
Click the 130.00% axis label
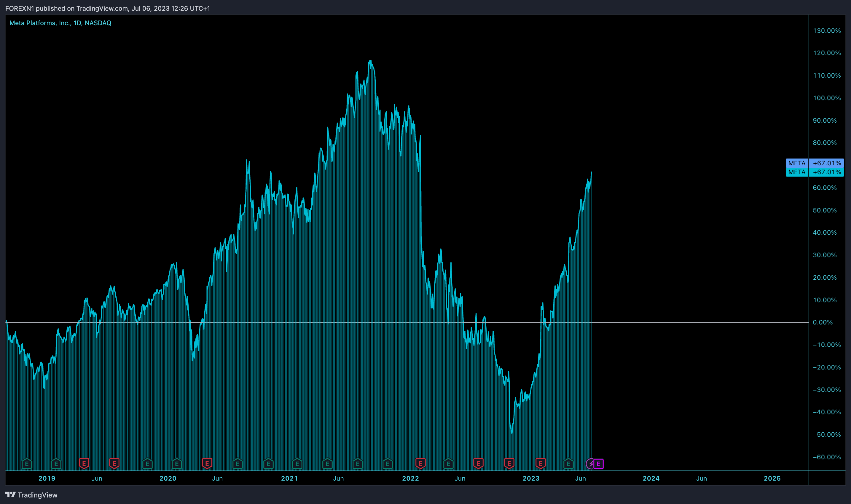[x=826, y=31]
